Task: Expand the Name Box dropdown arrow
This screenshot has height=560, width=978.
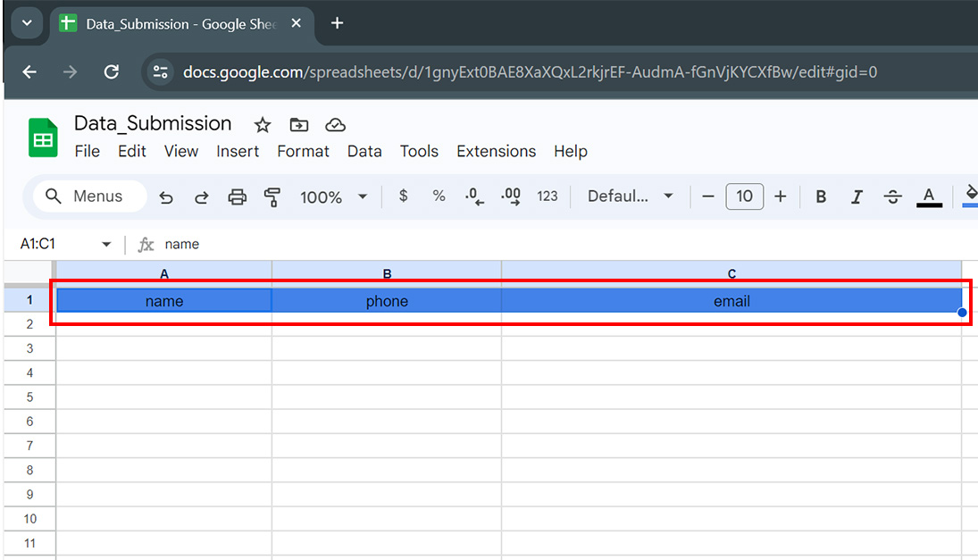Action: click(x=105, y=243)
